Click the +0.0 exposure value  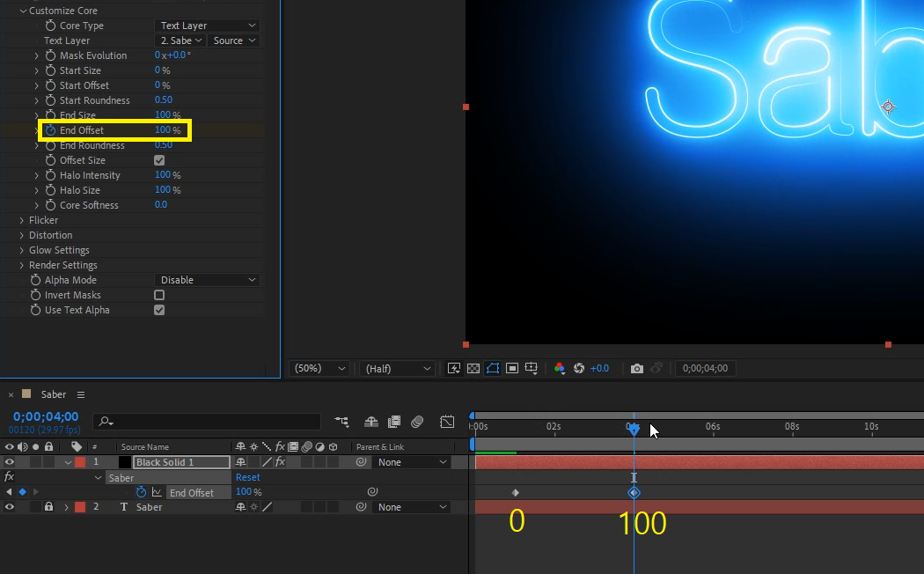point(599,368)
